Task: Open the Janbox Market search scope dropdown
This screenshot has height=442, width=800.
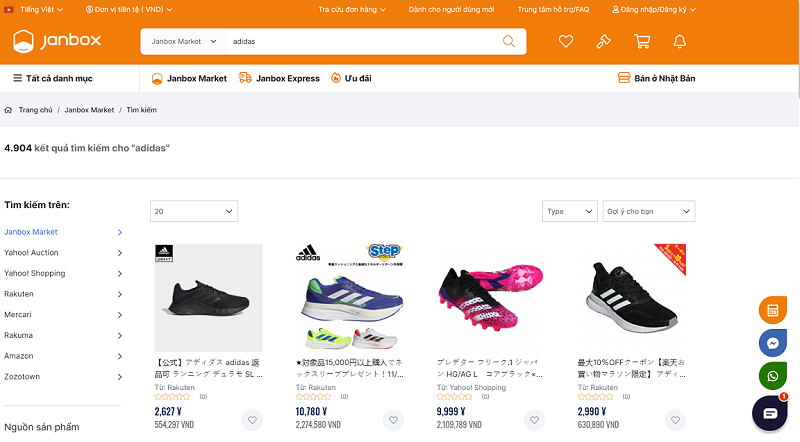Action: tap(184, 41)
